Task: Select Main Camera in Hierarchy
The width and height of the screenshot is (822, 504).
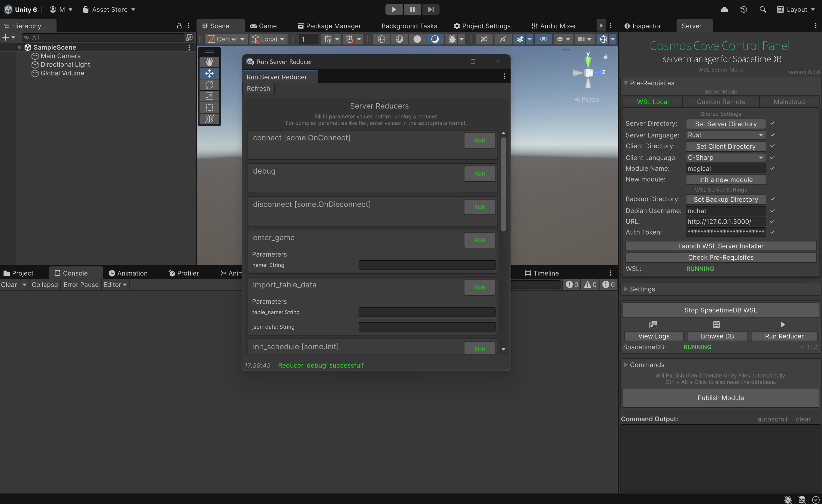Action: 60,56
